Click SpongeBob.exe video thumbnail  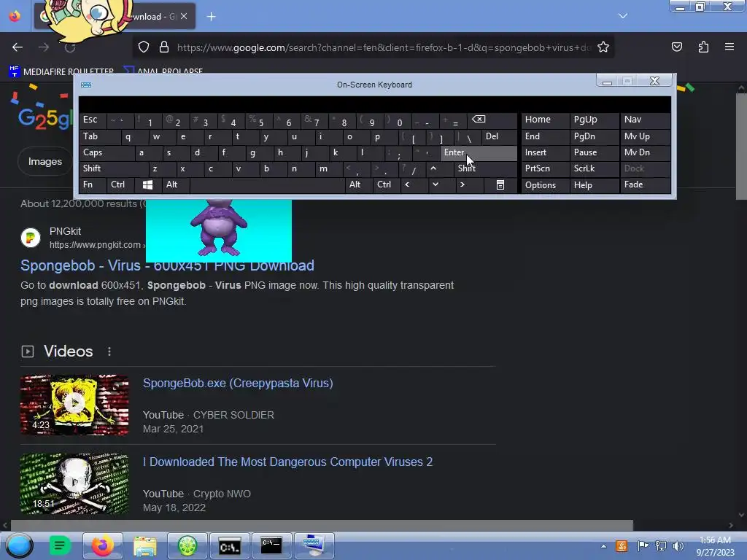tap(74, 405)
